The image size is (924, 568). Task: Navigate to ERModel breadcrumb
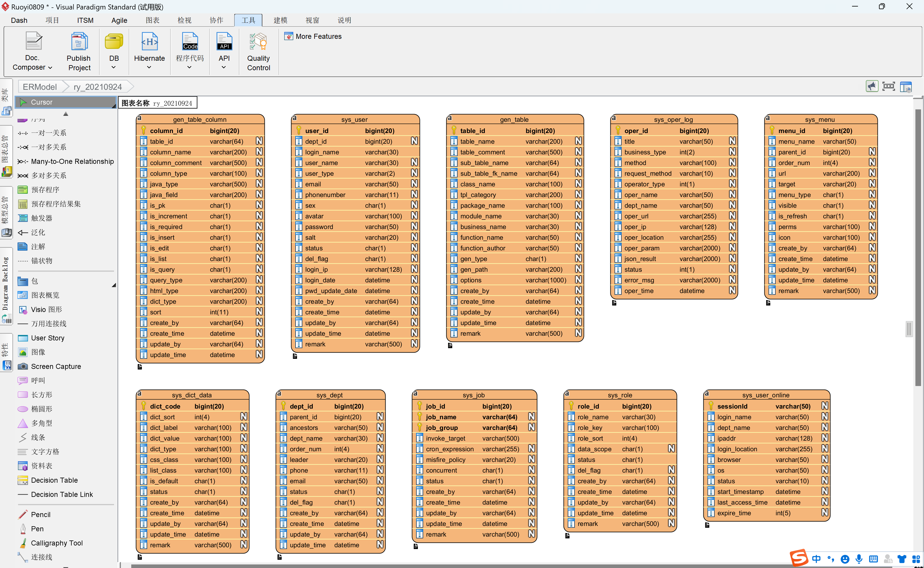[x=40, y=87]
